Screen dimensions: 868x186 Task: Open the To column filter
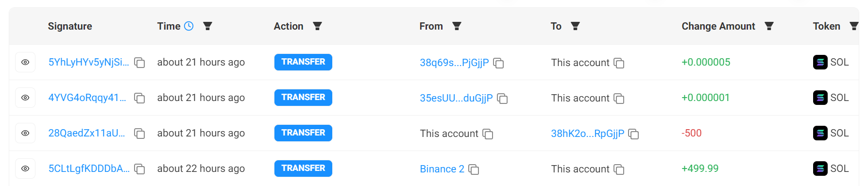click(575, 26)
